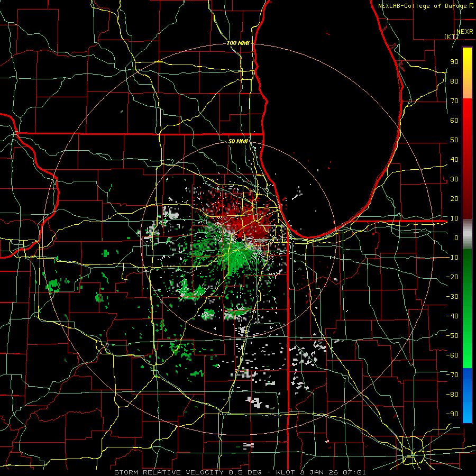Pick the -30 legend value

tap(452, 297)
